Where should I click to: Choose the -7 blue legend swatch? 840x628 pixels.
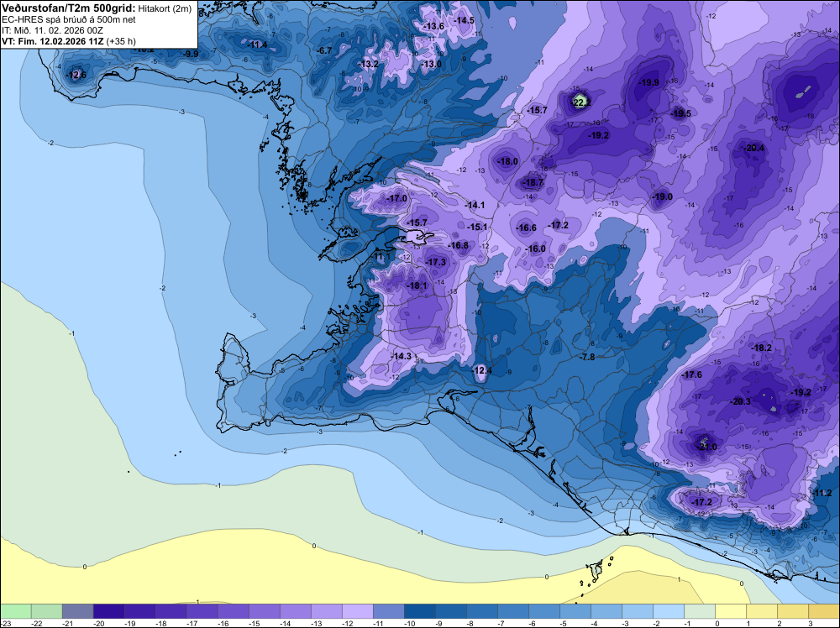pyautogui.click(x=513, y=611)
